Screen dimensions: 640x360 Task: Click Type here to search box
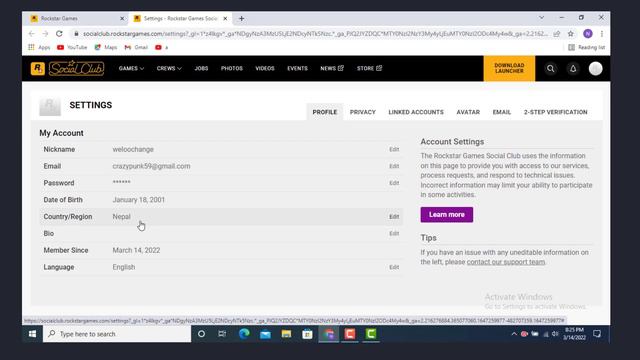pos(117,334)
